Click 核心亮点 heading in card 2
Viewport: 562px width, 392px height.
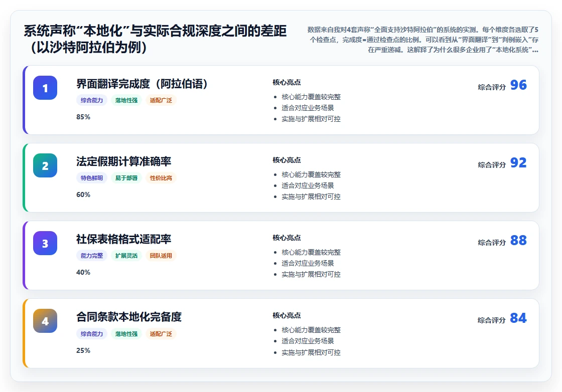[287, 160]
